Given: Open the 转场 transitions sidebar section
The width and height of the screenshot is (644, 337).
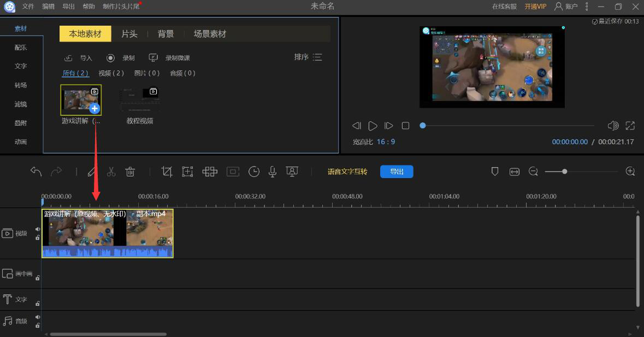Looking at the screenshot, I should (21, 85).
